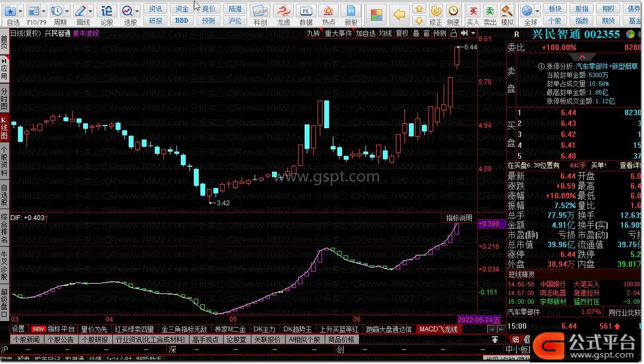Click the 鸣志电器 row in 短线精灵
The height and width of the screenshot is (364, 644).
tap(574, 293)
